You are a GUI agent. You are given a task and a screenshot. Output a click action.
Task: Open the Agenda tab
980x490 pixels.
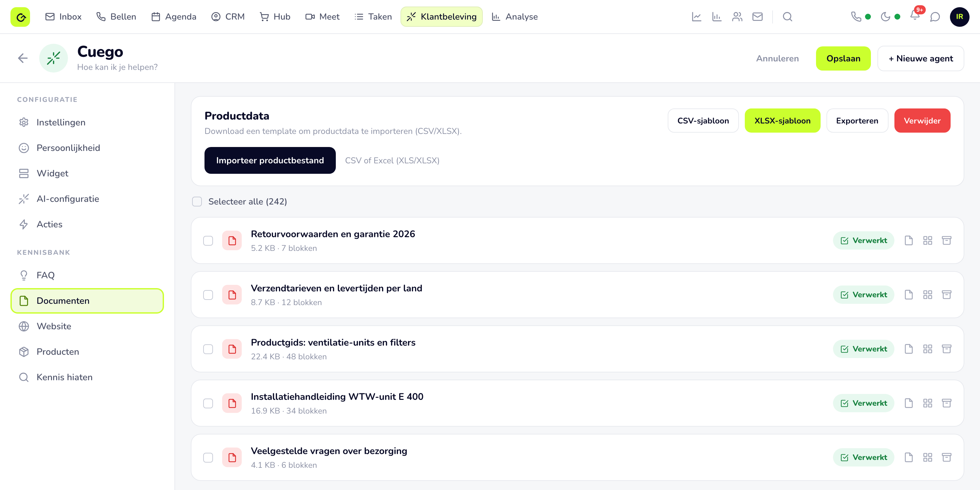tap(174, 17)
